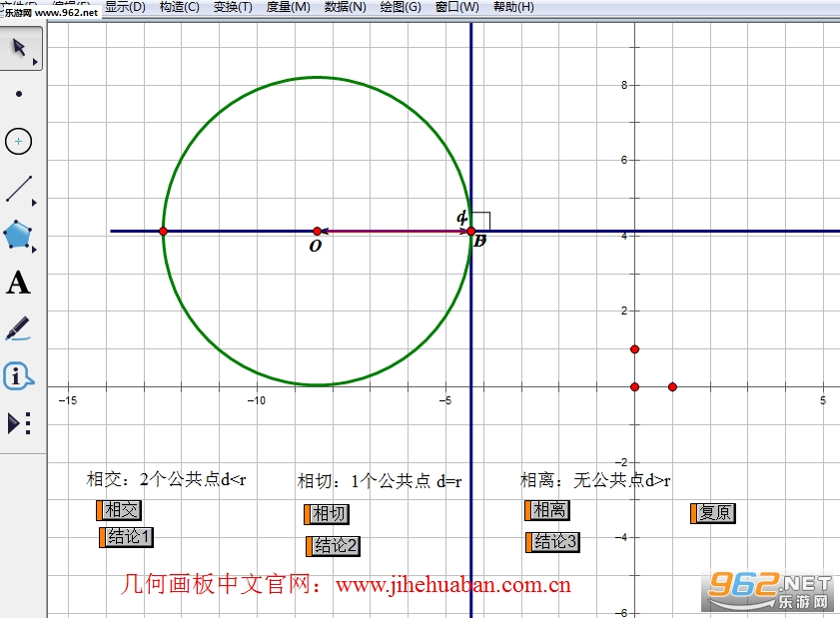
Task: Open the 绘图(G) menu
Action: click(401, 7)
